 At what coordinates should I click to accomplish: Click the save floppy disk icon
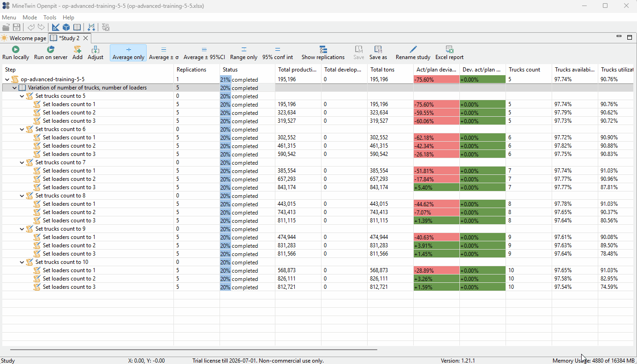[17, 28]
